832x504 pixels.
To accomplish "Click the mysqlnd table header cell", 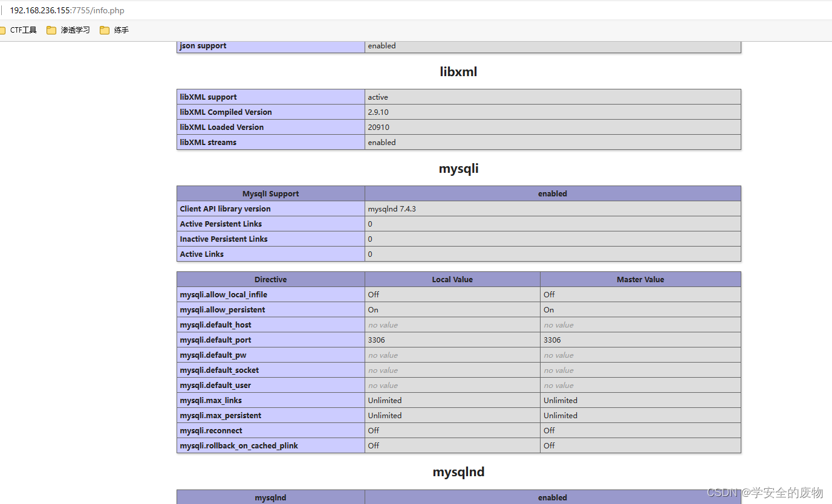I will [x=271, y=497].
